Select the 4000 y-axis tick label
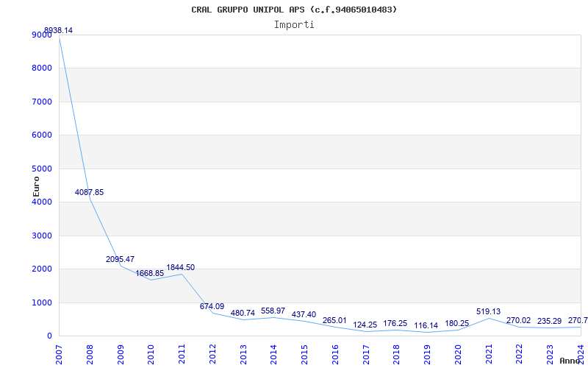 pos(42,202)
